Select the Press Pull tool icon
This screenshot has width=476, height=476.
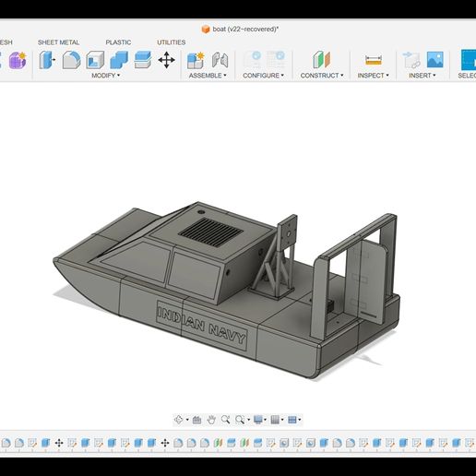(47, 60)
